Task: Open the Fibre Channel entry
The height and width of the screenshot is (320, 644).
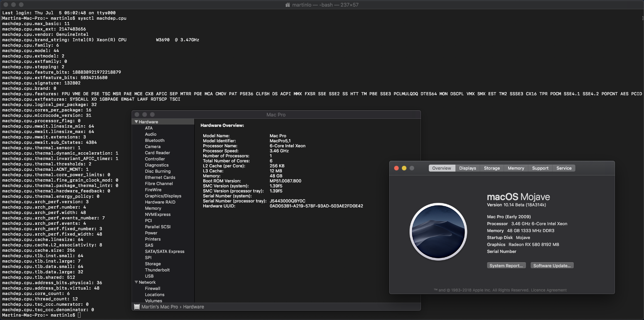Action: pos(159,184)
